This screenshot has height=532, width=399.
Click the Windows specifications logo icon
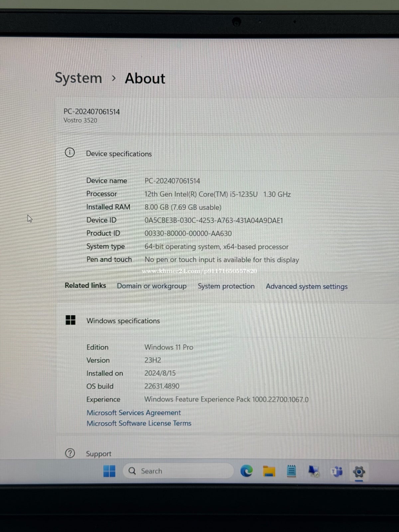(x=70, y=320)
